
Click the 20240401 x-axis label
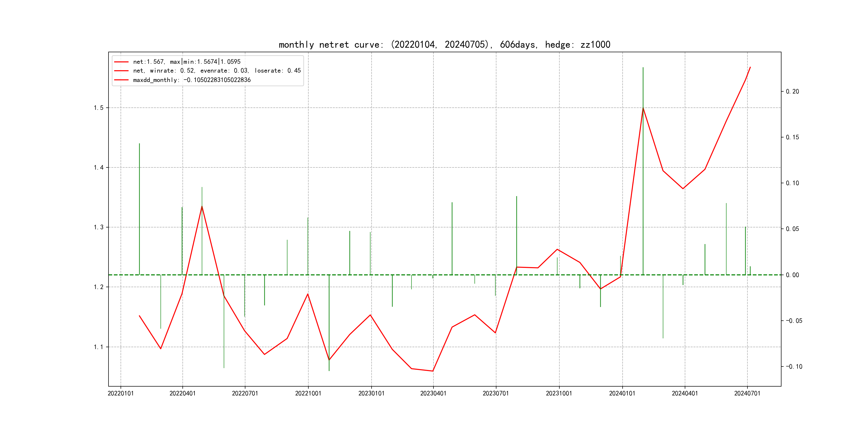click(685, 394)
